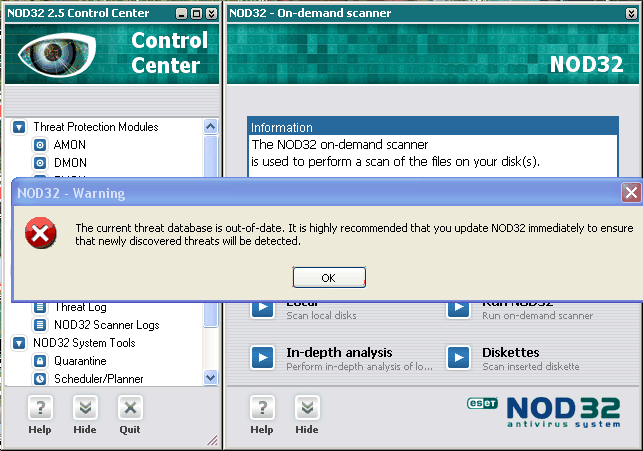Click the Control Center tree scroll-down arrow
This screenshot has height=451, width=643.
coord(210,377)
